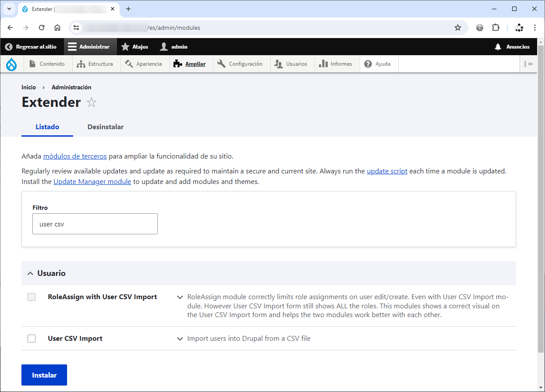The width and height of the screenshot is (545, 392).
Task: Open a new browser tab
Action: [x=128, y=9]
